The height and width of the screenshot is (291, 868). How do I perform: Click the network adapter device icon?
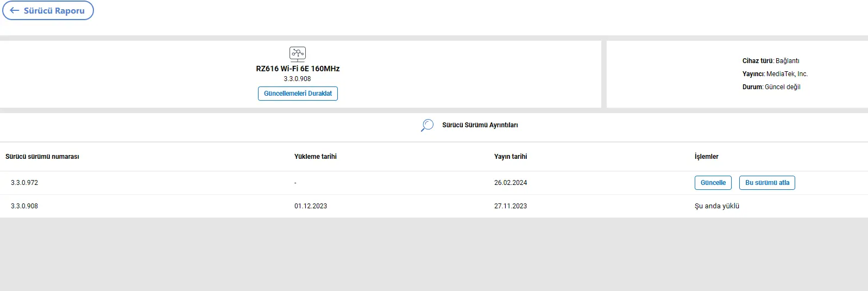click(x=298, y=53)
